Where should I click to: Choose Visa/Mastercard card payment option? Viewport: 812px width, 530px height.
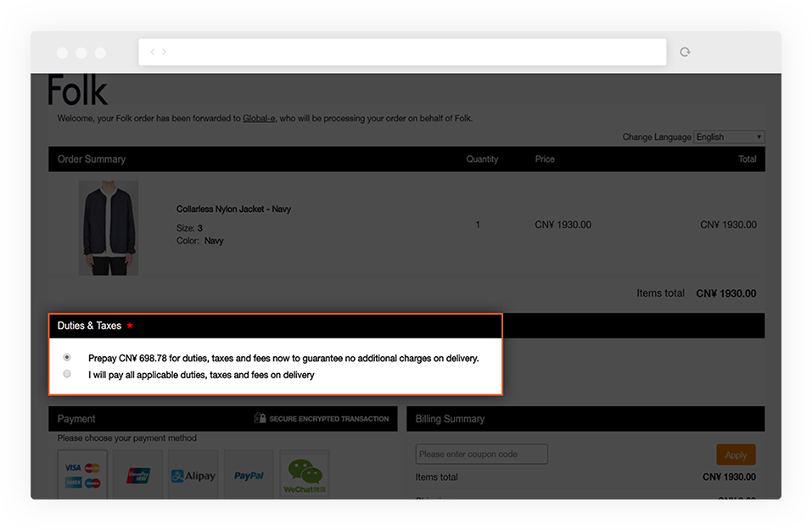[x=82, y=475]
